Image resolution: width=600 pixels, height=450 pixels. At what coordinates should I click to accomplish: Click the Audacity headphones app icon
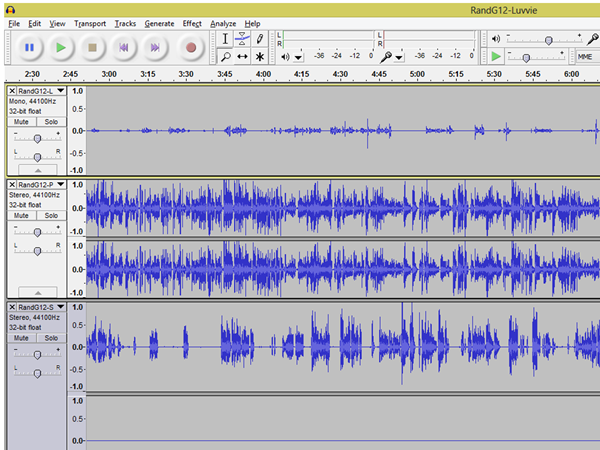pyautogui.click(x=11, y=10)
